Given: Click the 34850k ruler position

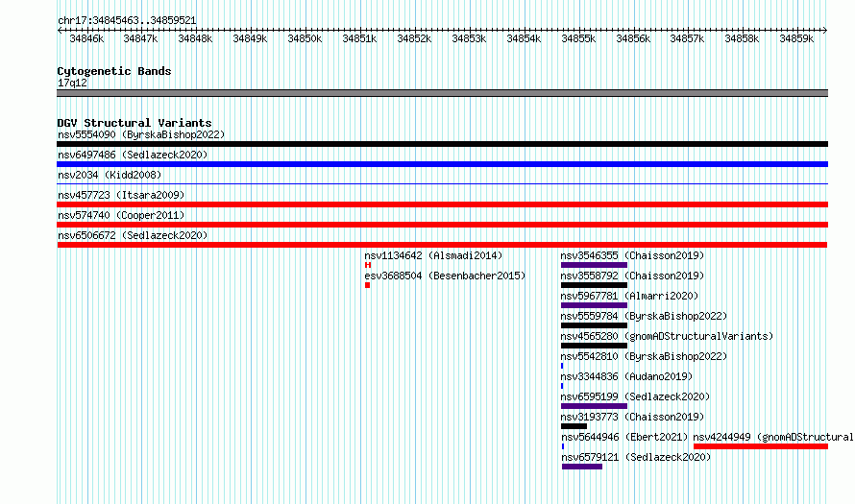Looking at the screenshot, I should point(305,38).
